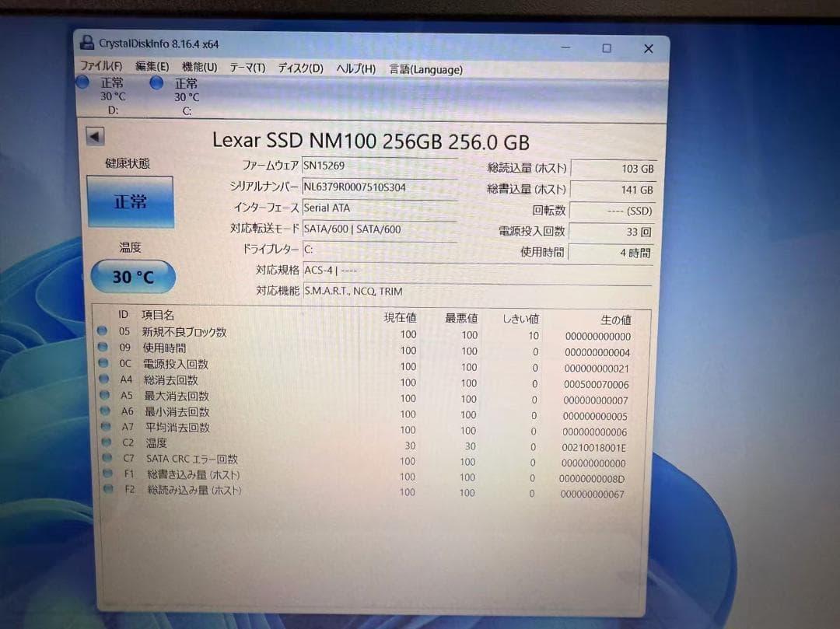
Task: Open the 言語(Language) dropdown menu
Action: click(x=425, y=68)
